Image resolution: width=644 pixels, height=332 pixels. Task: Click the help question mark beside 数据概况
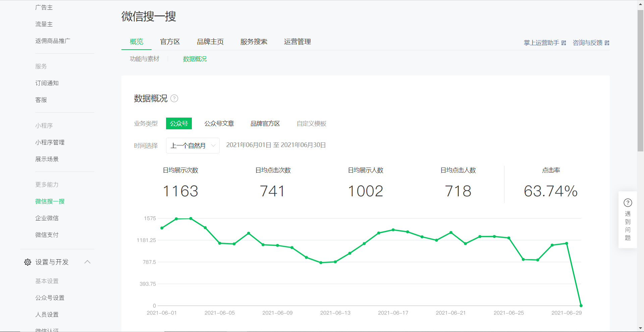174,98
